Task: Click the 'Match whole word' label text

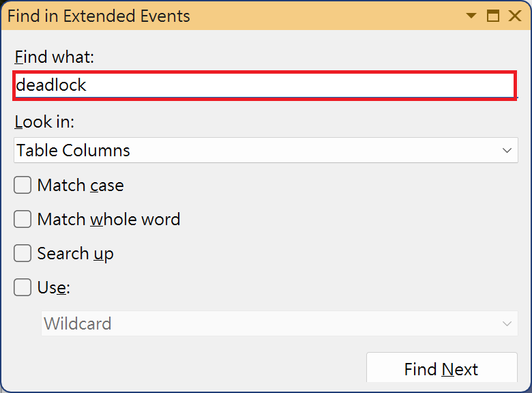Action: point(108,219)
